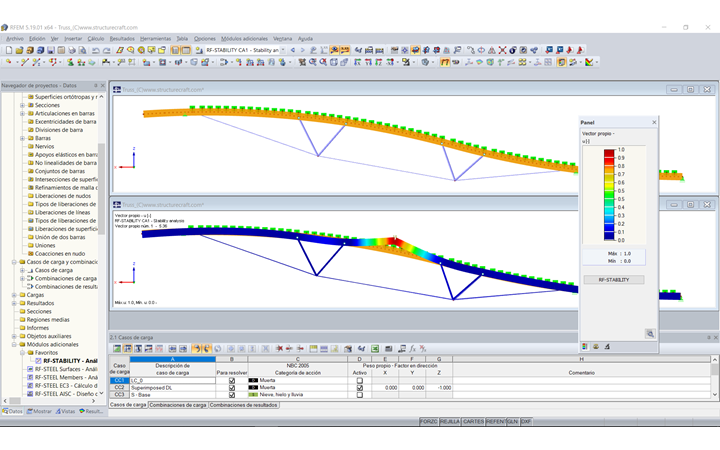Toggle show result values icon
This screenshot has width=720, height=450.
[x=345, y=50]
